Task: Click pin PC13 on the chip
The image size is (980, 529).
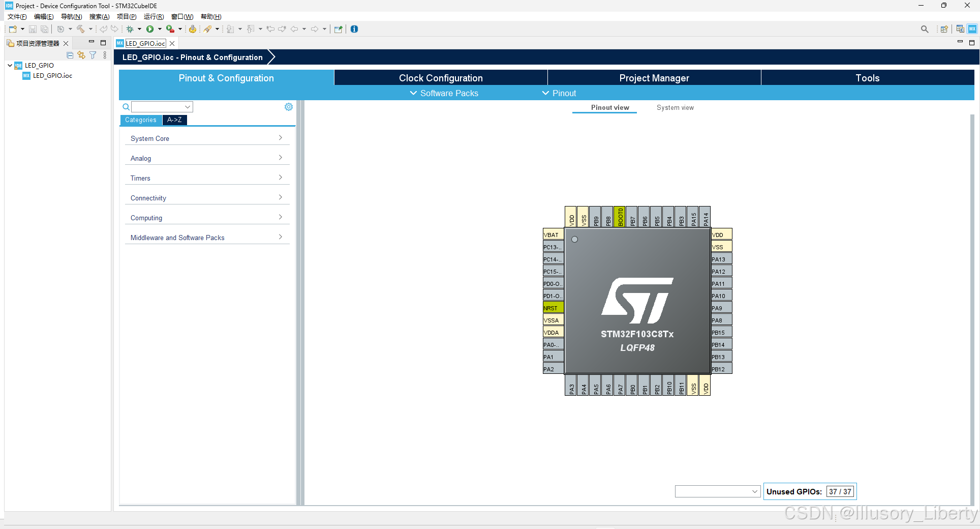Action: coord(553,247)
